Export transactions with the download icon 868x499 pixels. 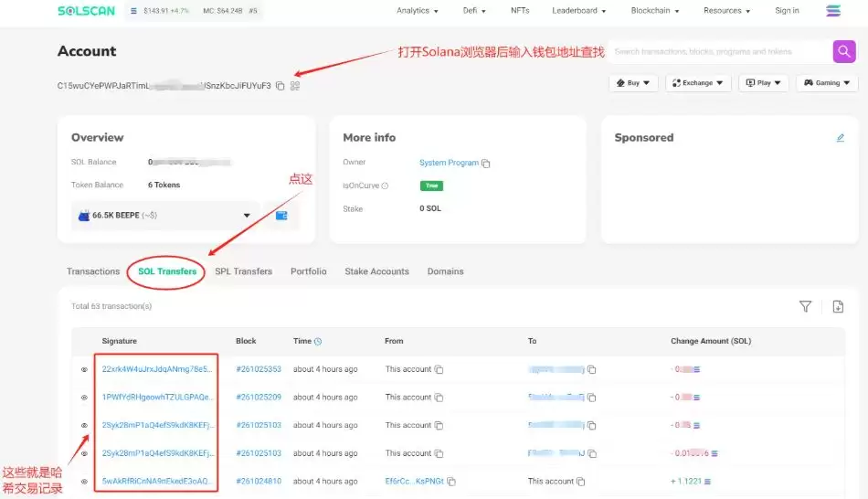point(838,307)
